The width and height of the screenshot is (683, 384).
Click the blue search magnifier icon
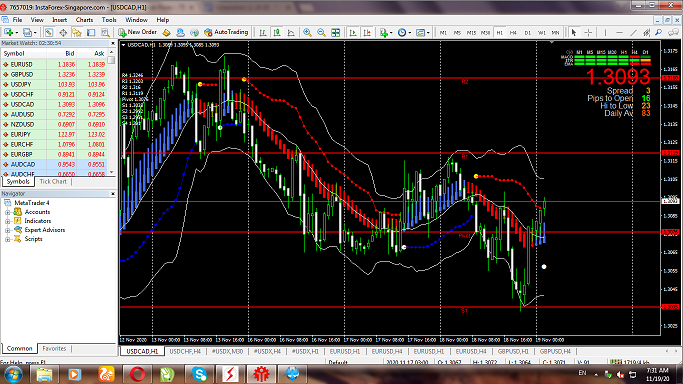(659, 32)
